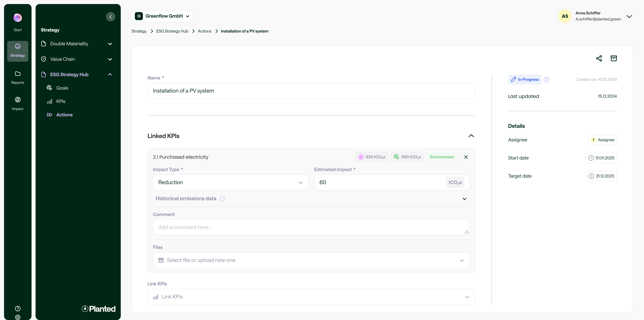
Task: Open the Impact Type Reduction dropdown
Action: 231,182
